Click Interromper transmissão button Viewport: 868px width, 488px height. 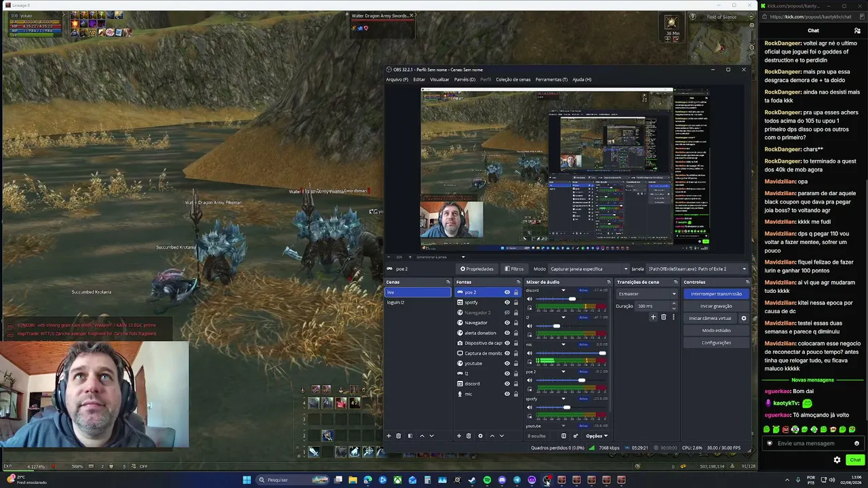716,294
